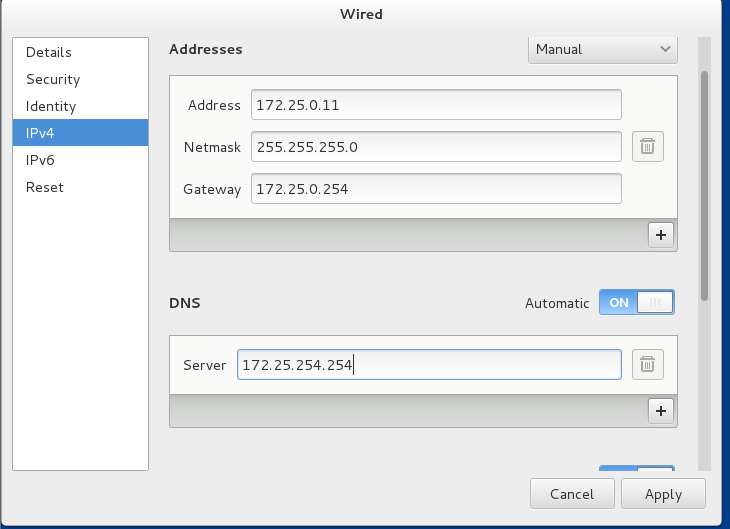Image resolution: width=730 pixels, height=529 pixels.
Task: Cancel the Wired settings dialog
Action: pyautogui.click(x=572, y=494)
